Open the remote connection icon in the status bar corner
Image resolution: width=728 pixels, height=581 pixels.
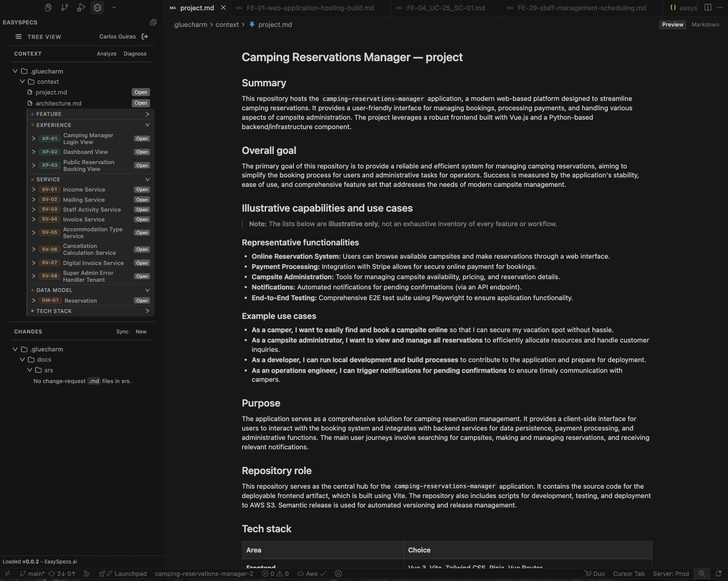pos(7,574)
